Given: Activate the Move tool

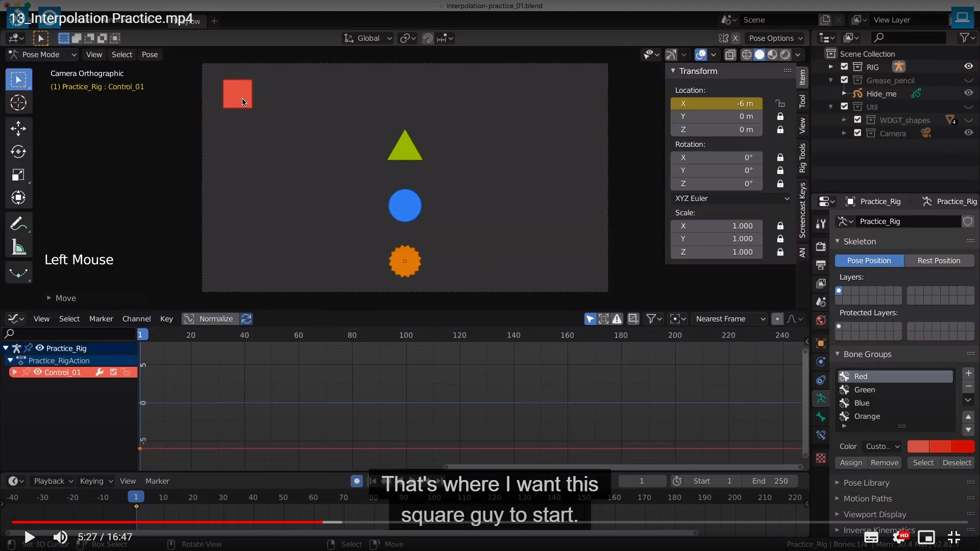Looking at the screenshot, I should point(18,128).
